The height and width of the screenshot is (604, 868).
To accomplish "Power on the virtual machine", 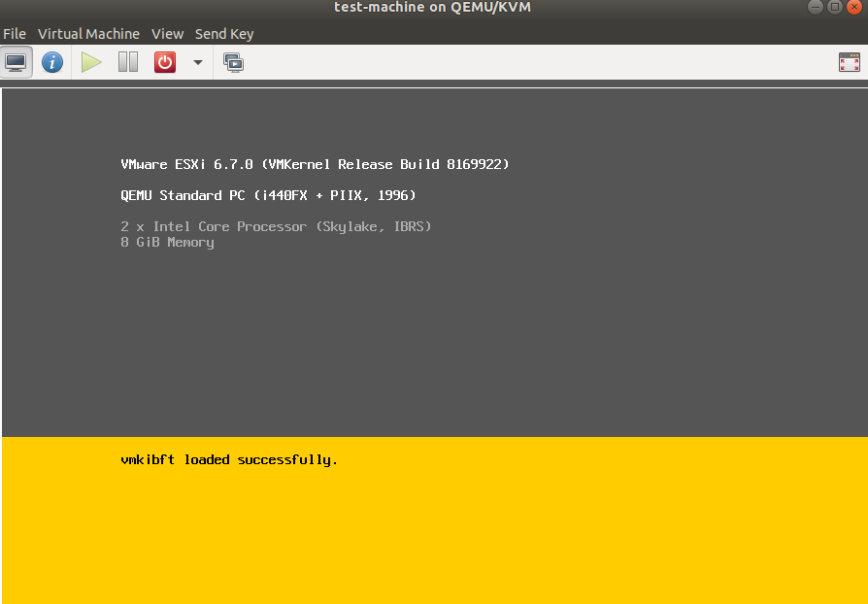I will (91, 62).
